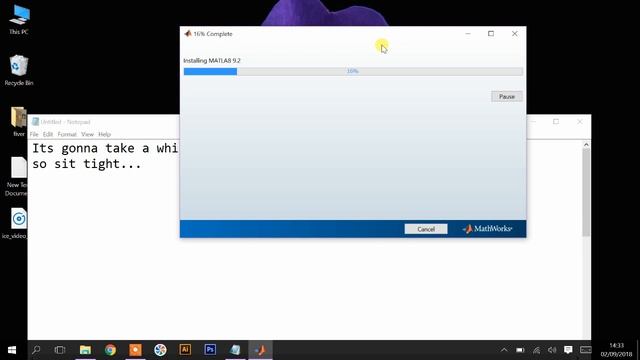Minimize the MATLAB installer window
Viewport: 640px width, 360px height.
pyautogui.click(x=468, y=33)
